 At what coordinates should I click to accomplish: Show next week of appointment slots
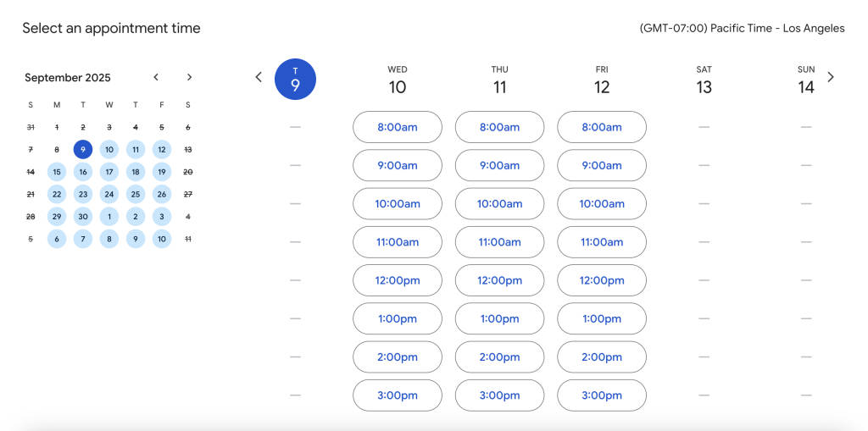pyautogui.click(x=831, y=77)
